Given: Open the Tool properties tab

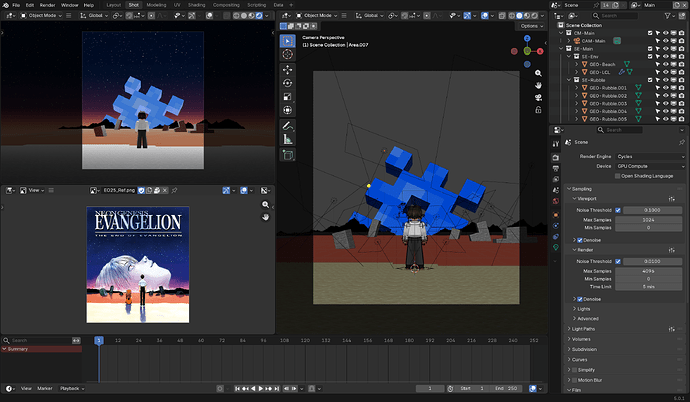Looking at the screenshot, I should pyautogui.click(x=556, y=144).
